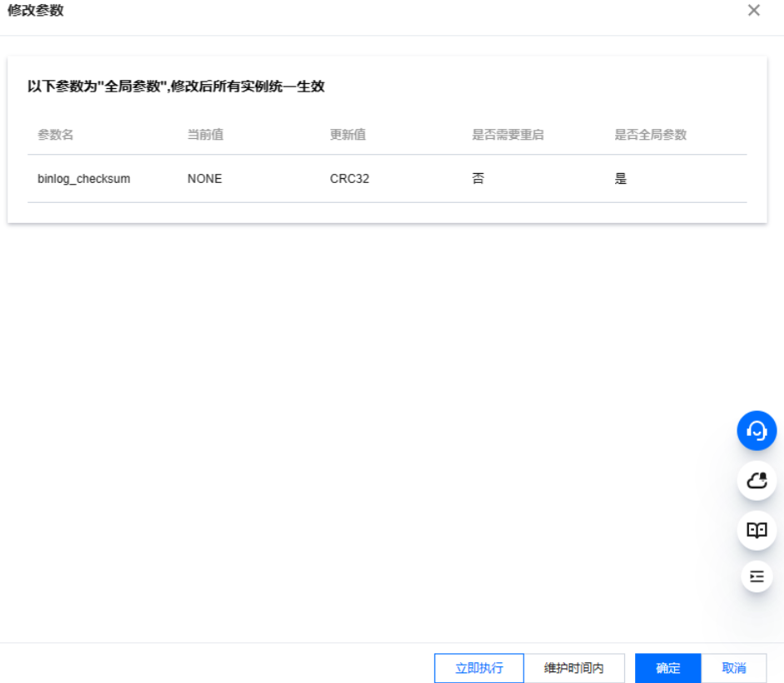Collapse the floating toolbar list icon
This screenshot has width=784, height=683.
[757, 577]
